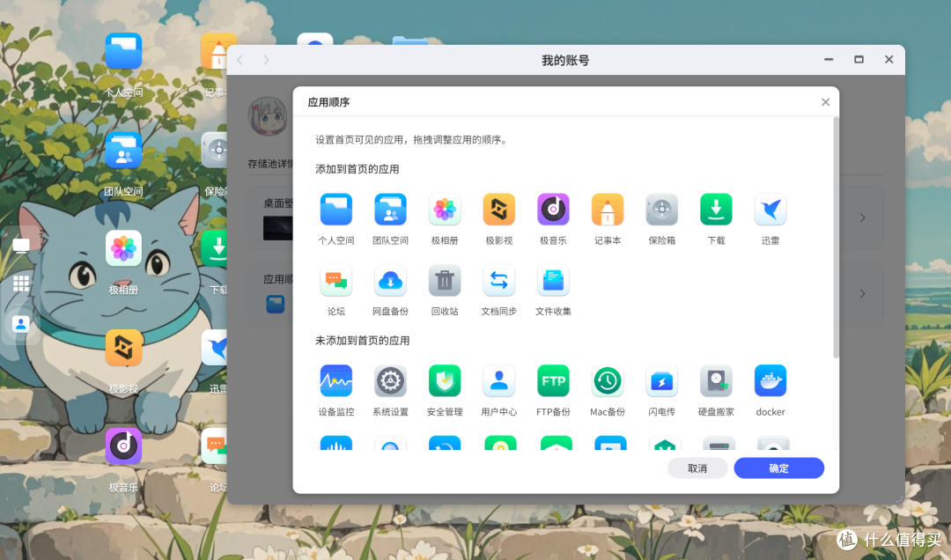Click the docker app icon
This screenshot has height=560, width=951.
(x=770, y=381)
